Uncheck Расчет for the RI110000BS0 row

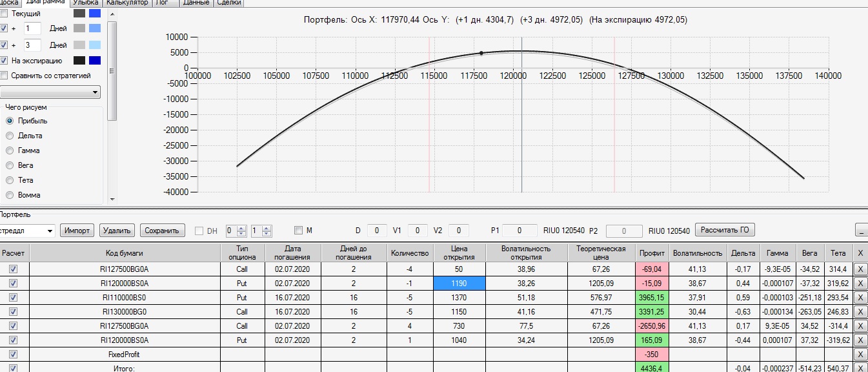click(x=13, y=297)
